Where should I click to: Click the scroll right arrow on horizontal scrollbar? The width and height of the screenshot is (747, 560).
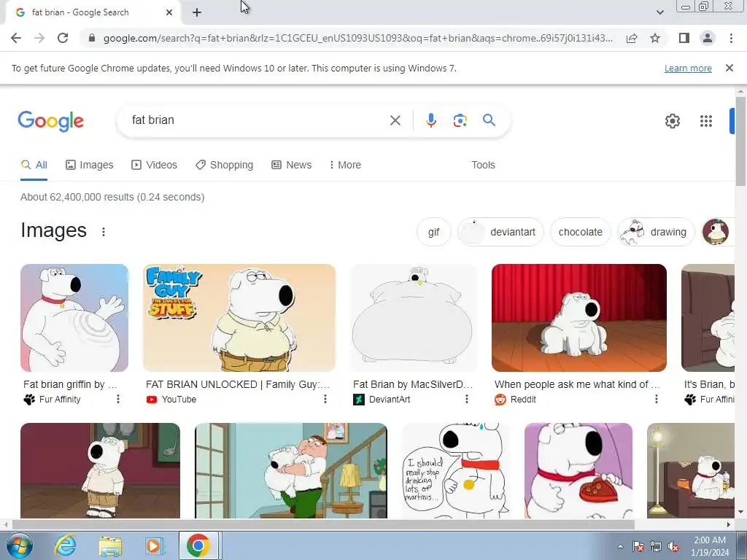click(728, 525)
